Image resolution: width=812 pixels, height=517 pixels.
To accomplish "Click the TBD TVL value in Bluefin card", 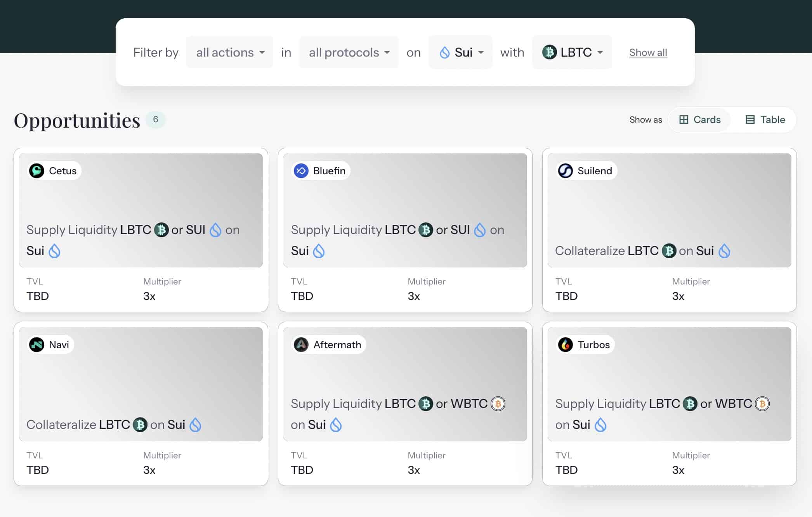I will [x=302, y=296].
